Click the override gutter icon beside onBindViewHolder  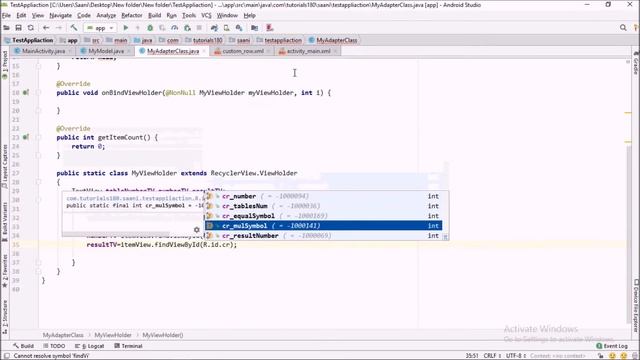coord(26,93)
